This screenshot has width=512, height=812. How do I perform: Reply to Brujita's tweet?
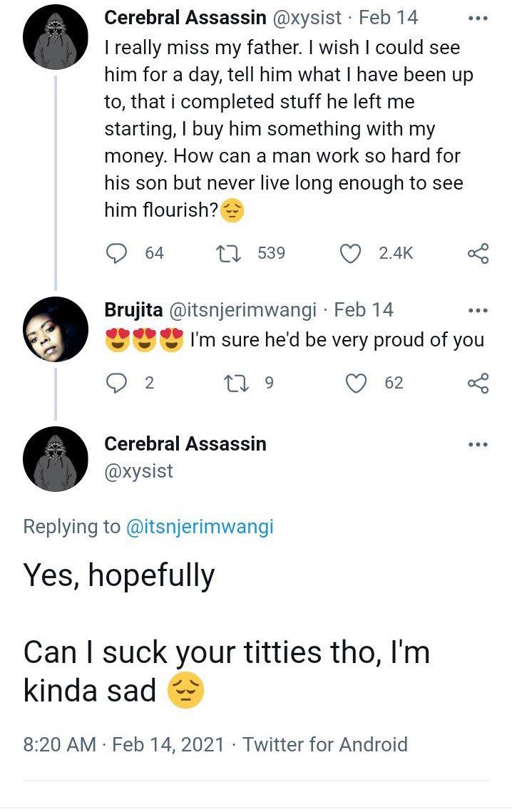click(x=116, y=383)
